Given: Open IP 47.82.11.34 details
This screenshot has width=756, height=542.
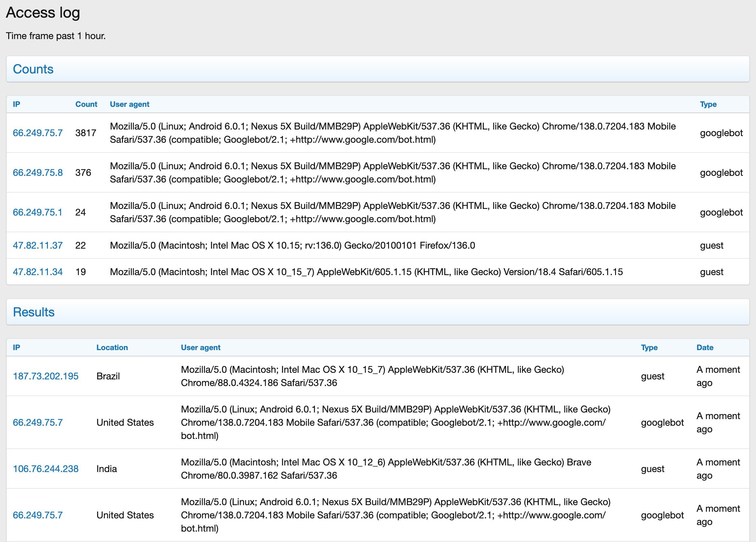Looking at the screenshot, I should (38, 272).
